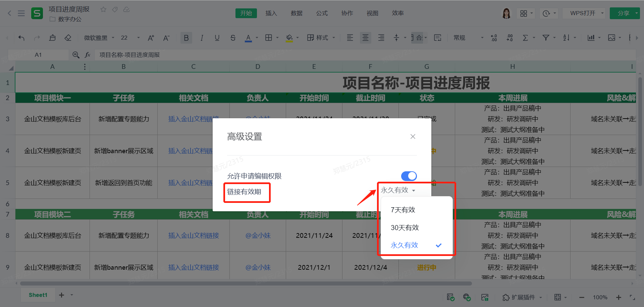The image size is (644, 307).
Task: Click the fx function icon
Action: tap(88, 55)
